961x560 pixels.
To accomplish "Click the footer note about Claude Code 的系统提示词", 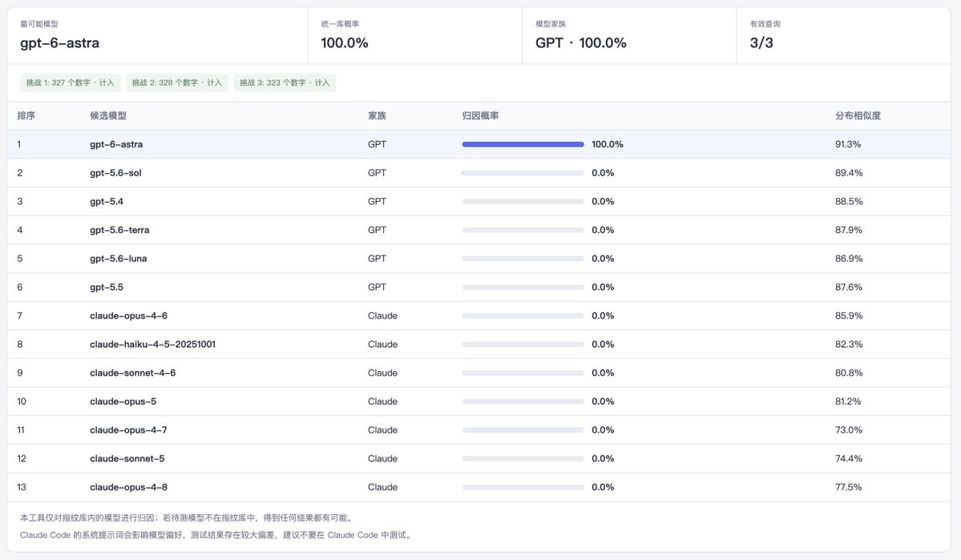I will tap(217, 535).
